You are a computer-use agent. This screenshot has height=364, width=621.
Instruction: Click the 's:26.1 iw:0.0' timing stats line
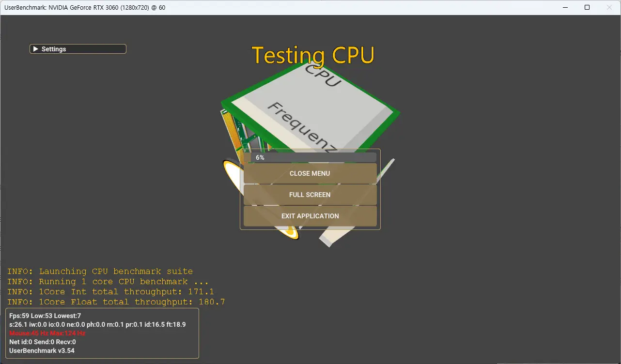97,324
